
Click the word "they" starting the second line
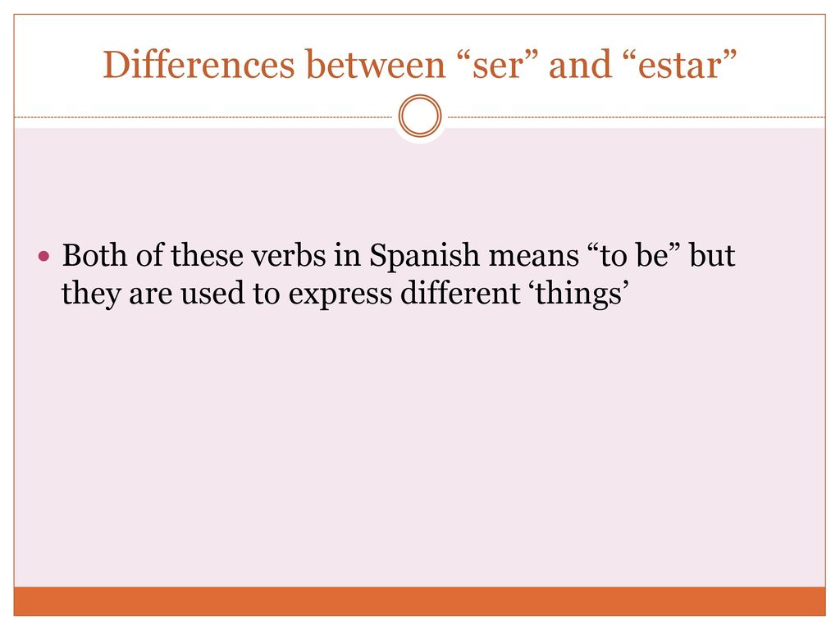(x=90, y=294)
